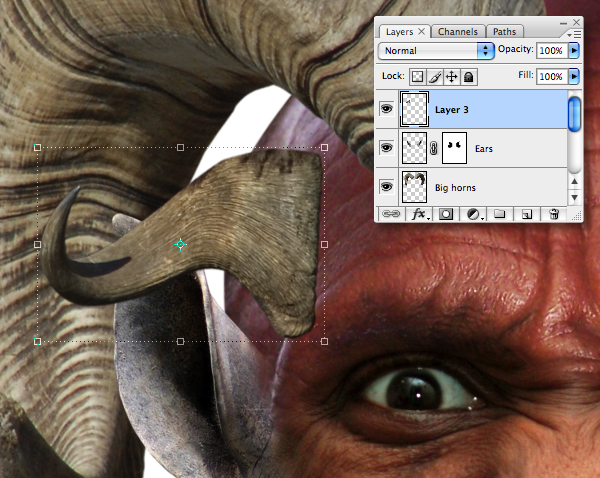Hide Layer 3 visibility eye
600x478 pixels.
pyautogui.click(x=386, y=109)
